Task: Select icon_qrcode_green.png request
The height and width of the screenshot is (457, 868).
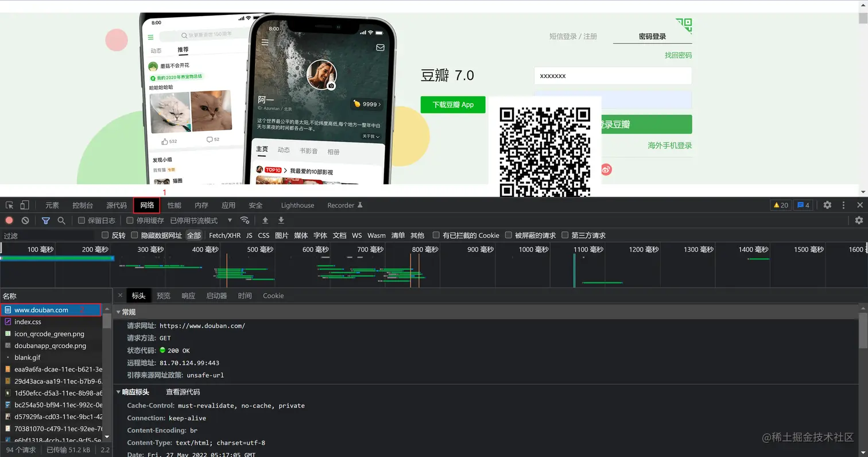Action: [52, 334]
